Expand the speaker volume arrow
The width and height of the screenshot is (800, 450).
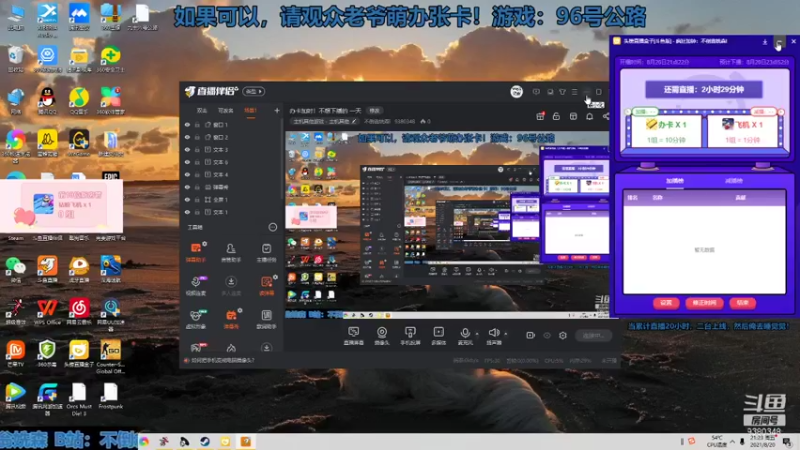click(506, 334)
